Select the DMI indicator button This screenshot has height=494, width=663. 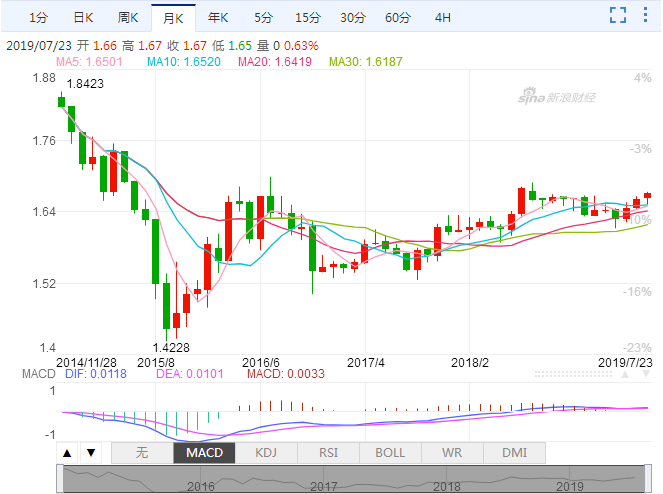tap(514, 453)
